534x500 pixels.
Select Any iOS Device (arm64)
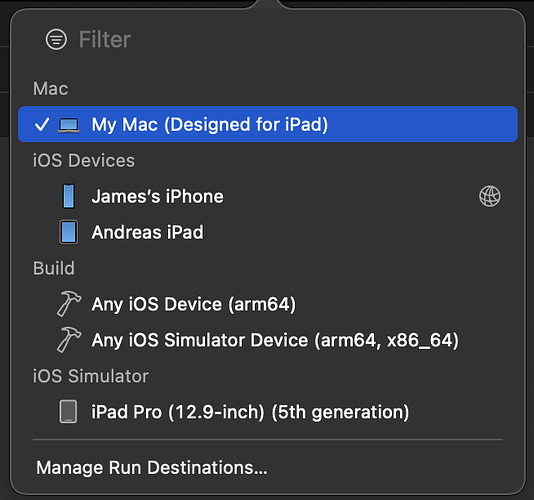click(268, 304)
